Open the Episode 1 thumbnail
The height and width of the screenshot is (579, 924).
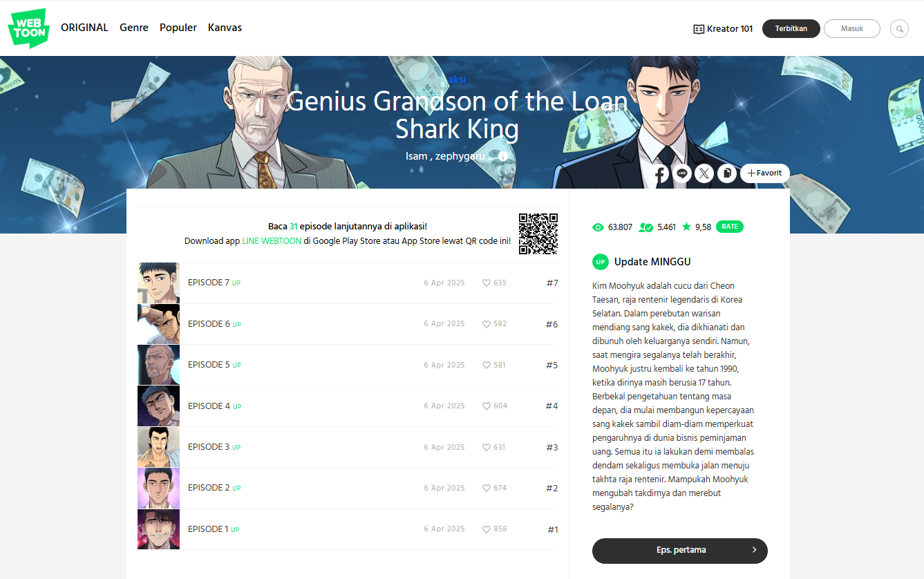pyautogui.click(x=158, y=529)
